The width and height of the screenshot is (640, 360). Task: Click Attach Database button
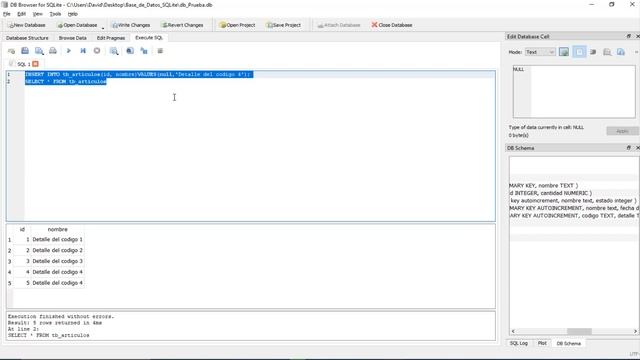(x=339, y=25)
